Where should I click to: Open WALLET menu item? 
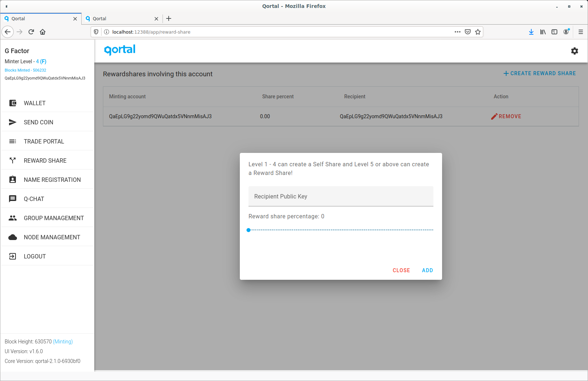point(47,103)
